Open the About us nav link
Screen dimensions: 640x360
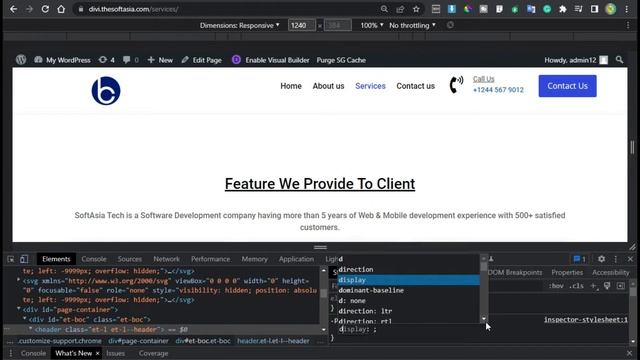pos(328,86)
